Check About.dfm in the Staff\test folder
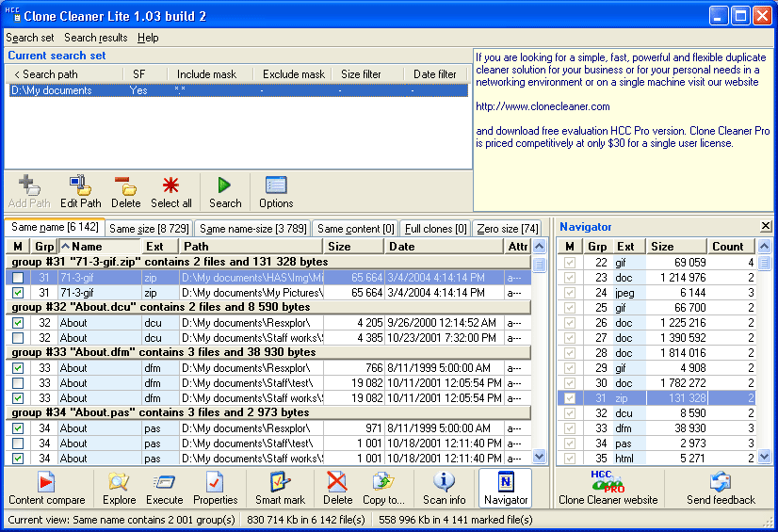Image resolution: width=778 pixels, height=532 pixels. [18, 383]
